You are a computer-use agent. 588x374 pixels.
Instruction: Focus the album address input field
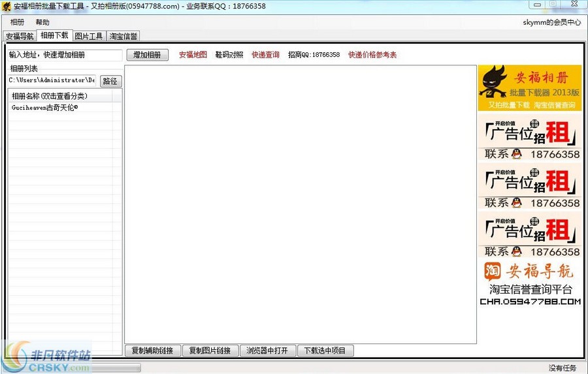point(65,55)
